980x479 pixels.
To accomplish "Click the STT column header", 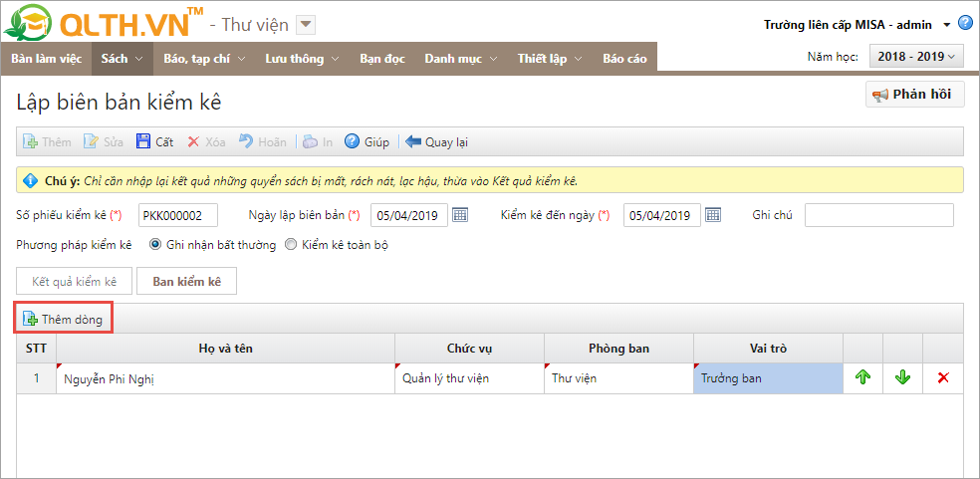I will (36, 349).
